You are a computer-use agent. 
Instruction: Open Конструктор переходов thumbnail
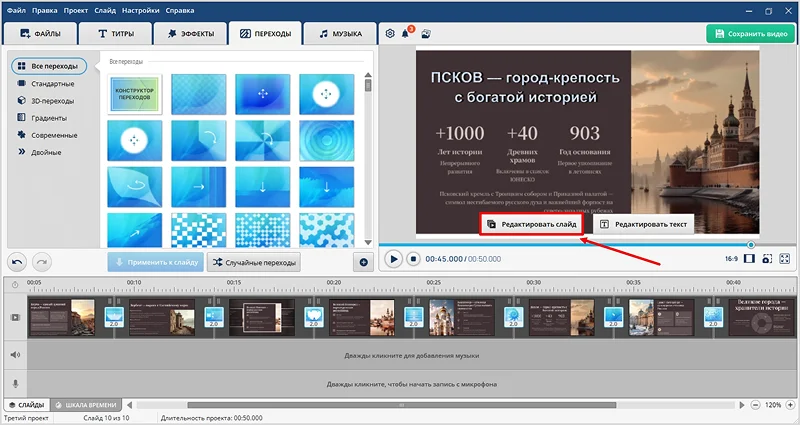point(135,94)
